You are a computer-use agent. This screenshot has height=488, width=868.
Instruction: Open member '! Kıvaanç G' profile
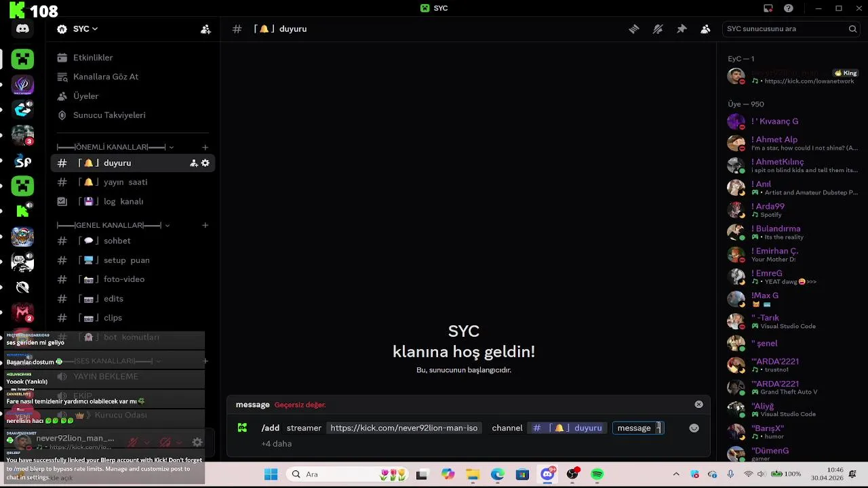click(x=792, y=121)
